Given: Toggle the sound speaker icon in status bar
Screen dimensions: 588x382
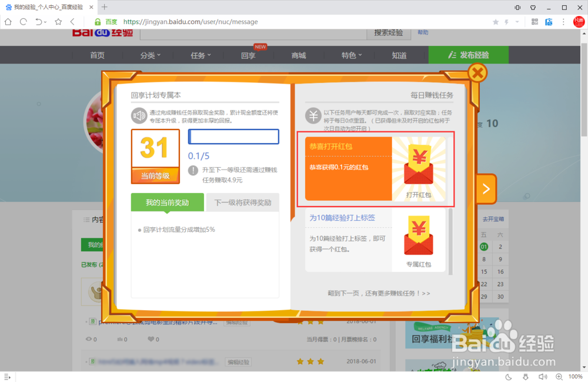Looking at the screenshot, I should pos(543,377).
